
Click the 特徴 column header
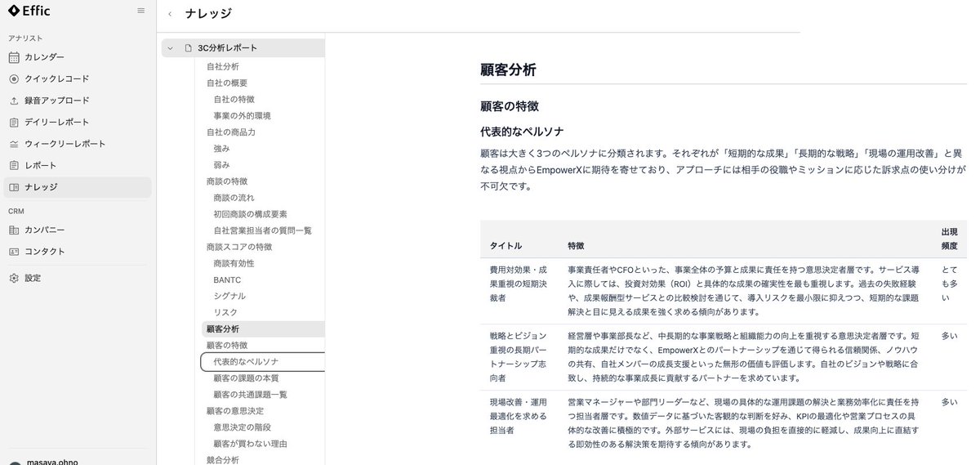click(x=576, y=245)
